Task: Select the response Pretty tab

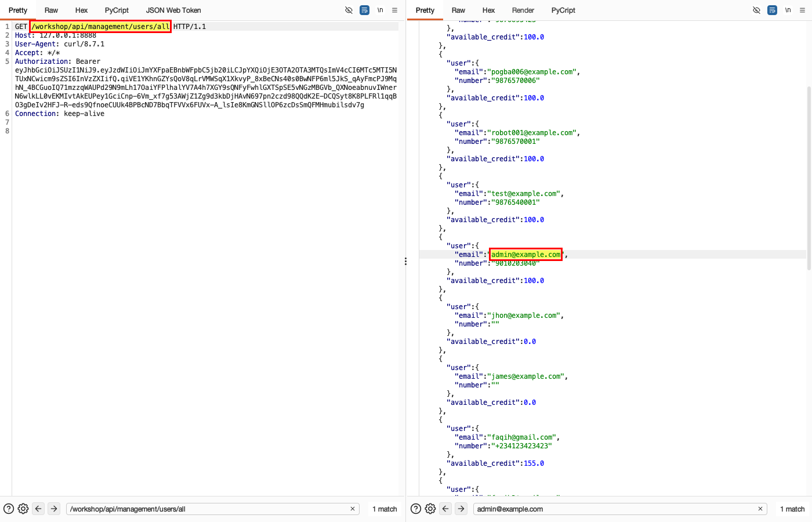Action: pyautogui.click(x=425, y=10)
